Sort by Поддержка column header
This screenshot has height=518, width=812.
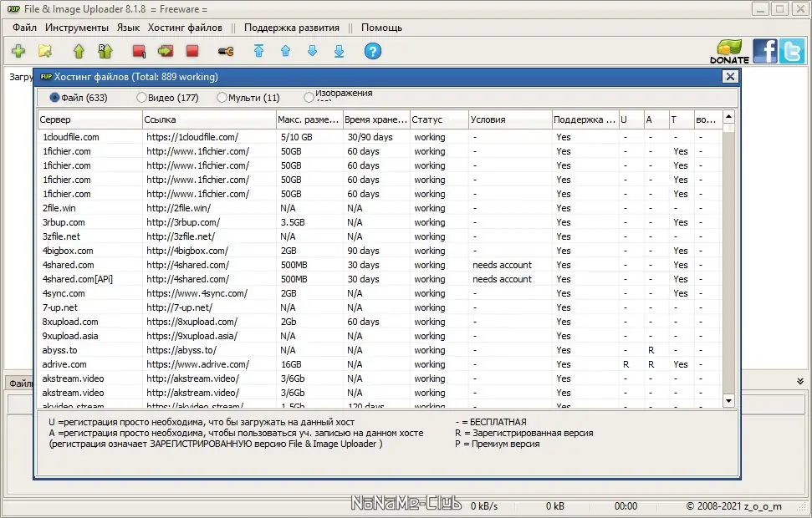coord(585,119)
